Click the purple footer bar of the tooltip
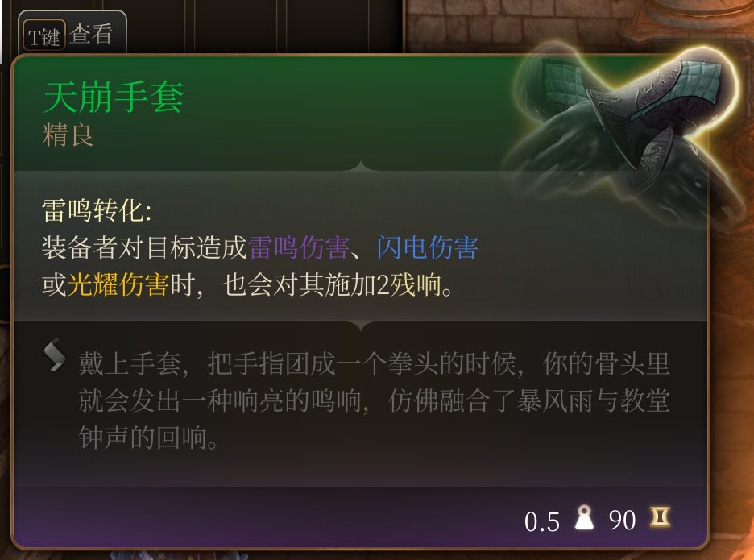This screenshot has width=754, height=560. [x=361, y=517]
